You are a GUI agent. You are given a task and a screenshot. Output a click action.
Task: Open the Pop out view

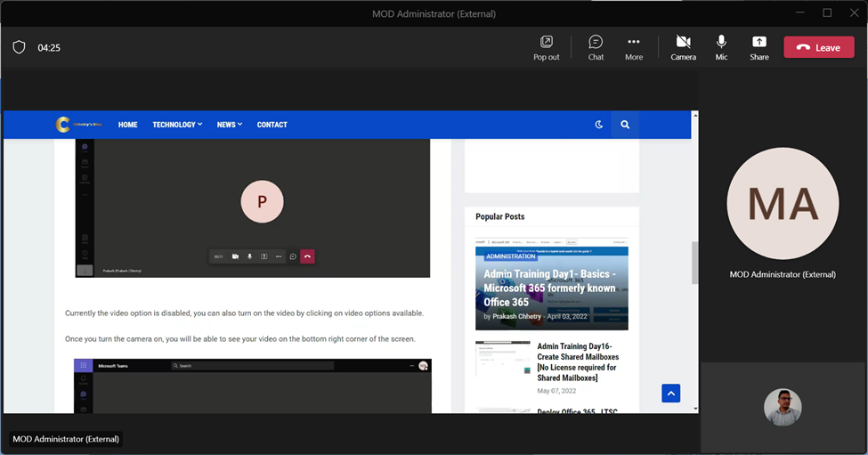[x=547, y=47]
